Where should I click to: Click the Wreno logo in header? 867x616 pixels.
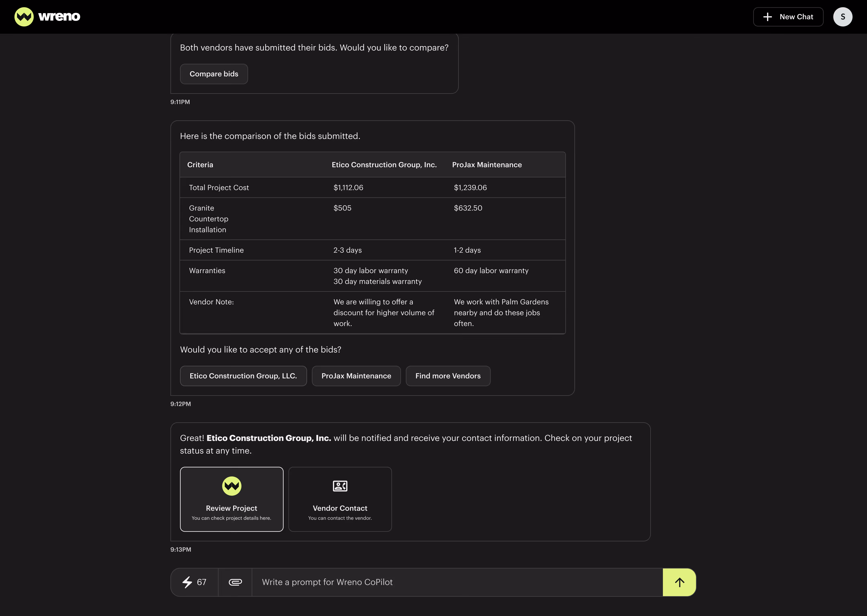tap(47, 17)
